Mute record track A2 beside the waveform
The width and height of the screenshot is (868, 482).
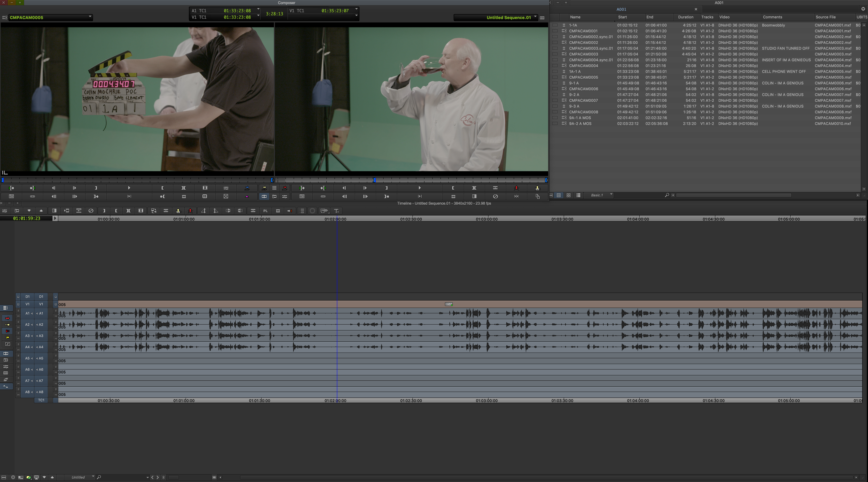coord(56,327)
